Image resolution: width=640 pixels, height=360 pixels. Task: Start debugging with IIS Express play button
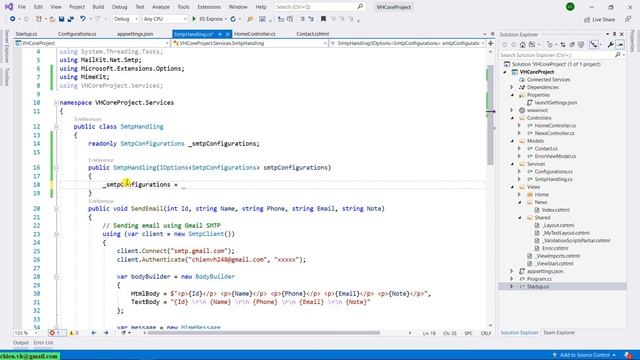[194, 19]
